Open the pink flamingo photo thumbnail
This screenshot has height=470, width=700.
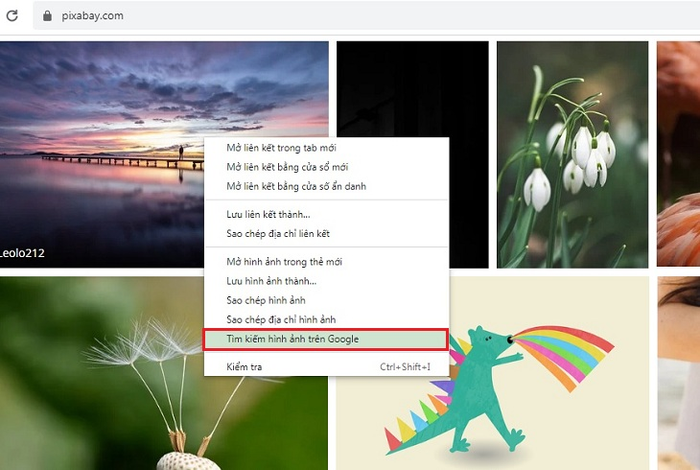pos(679,154)
